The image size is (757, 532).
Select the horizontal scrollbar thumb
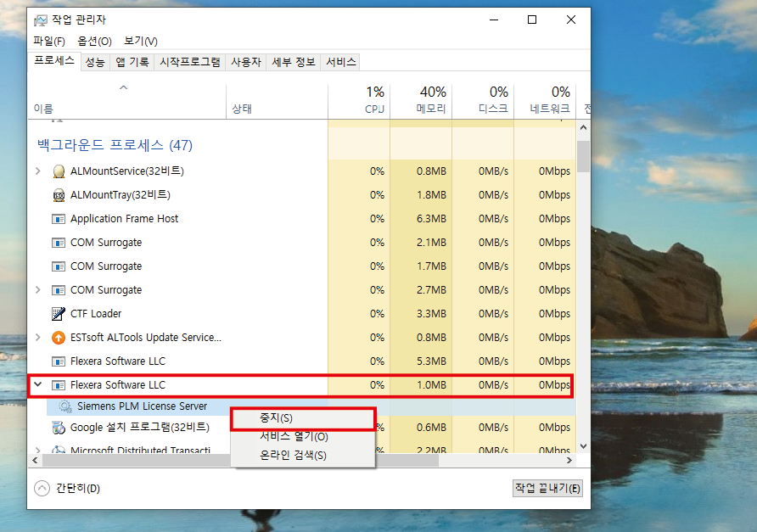click(240, 461)
